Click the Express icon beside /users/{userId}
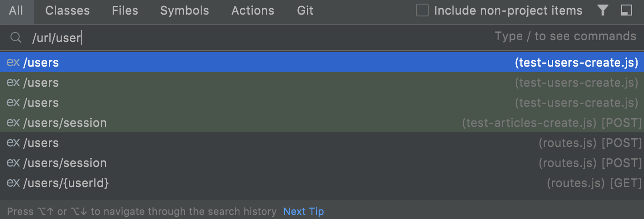Viewport: 644px width, 219px height. [13, 183]
